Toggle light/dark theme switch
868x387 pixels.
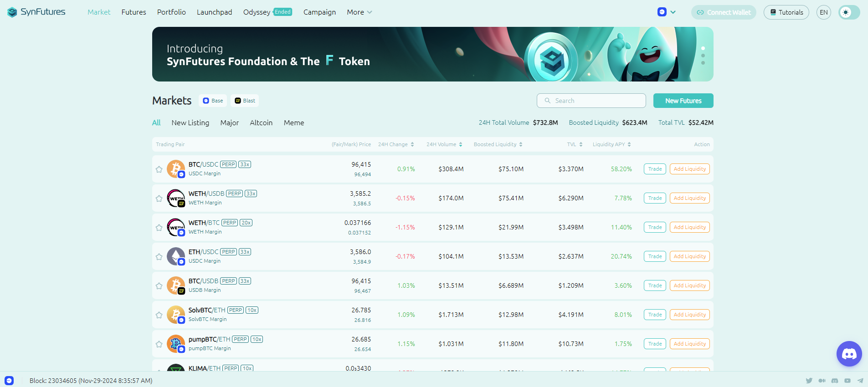(849, 12)
